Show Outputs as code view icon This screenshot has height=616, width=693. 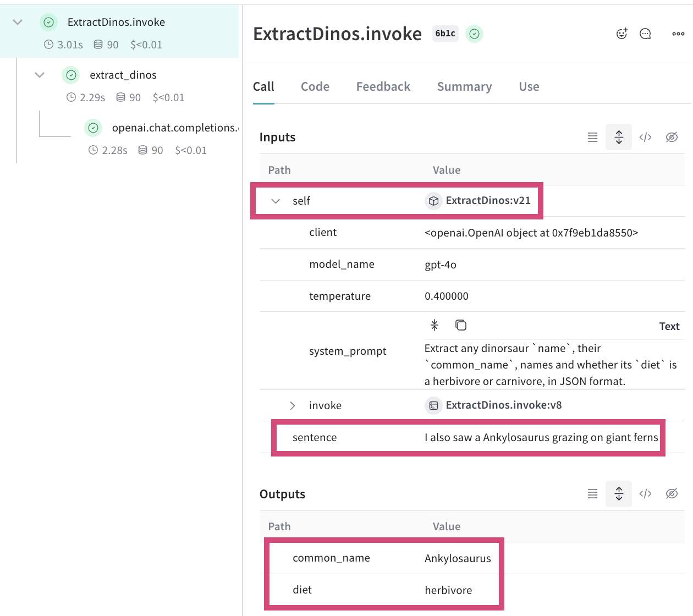coord(645,493)
